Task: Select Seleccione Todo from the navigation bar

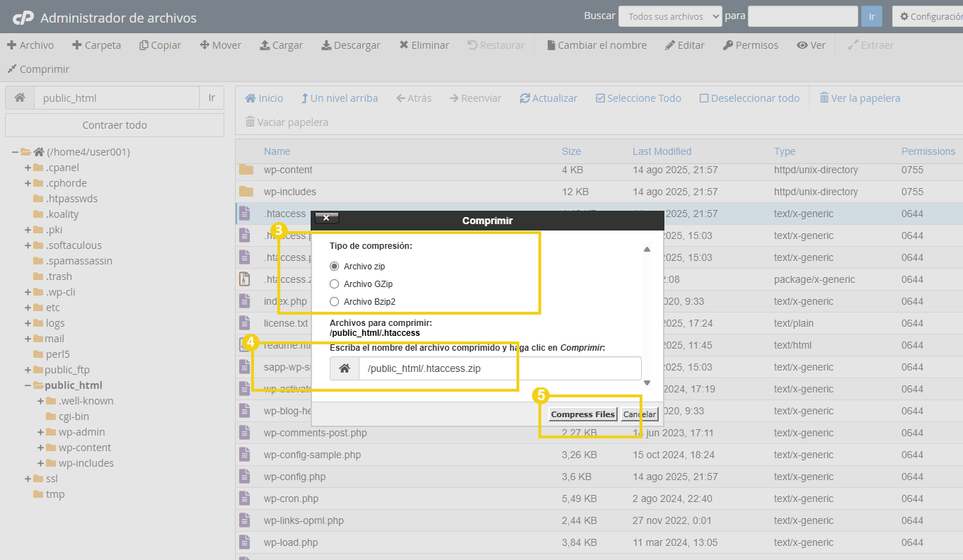Action: [638, 98]
